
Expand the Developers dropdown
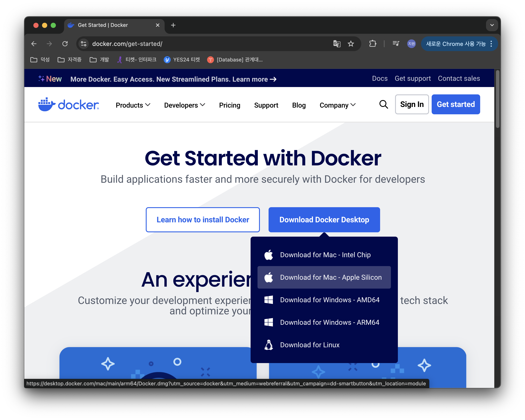pyautogui.click(x=184, y=105)
